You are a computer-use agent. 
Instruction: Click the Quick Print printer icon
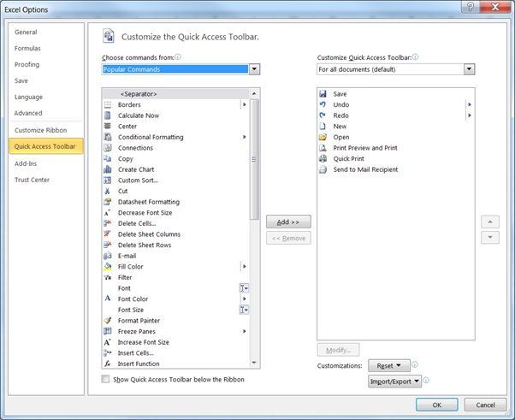click(x=323, y=158)
